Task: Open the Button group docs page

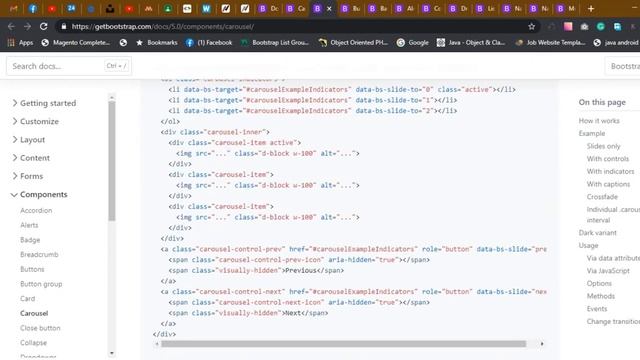Action: point(41,284)
